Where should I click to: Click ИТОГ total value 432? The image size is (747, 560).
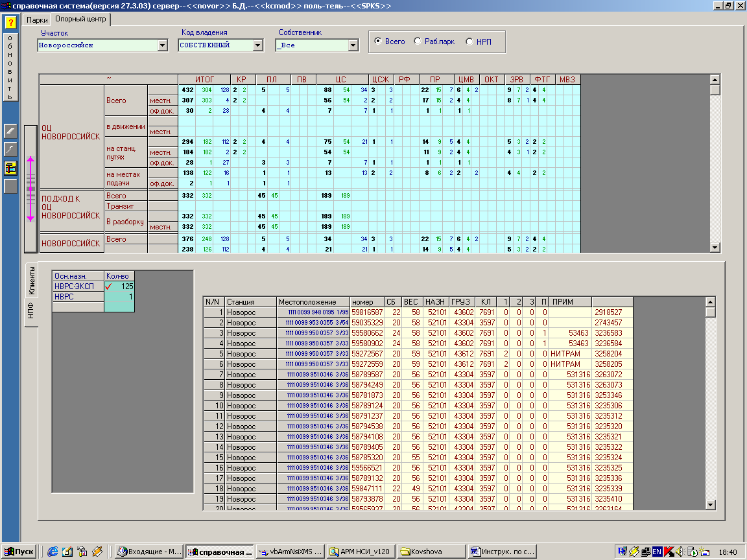[x=187, y=90]
